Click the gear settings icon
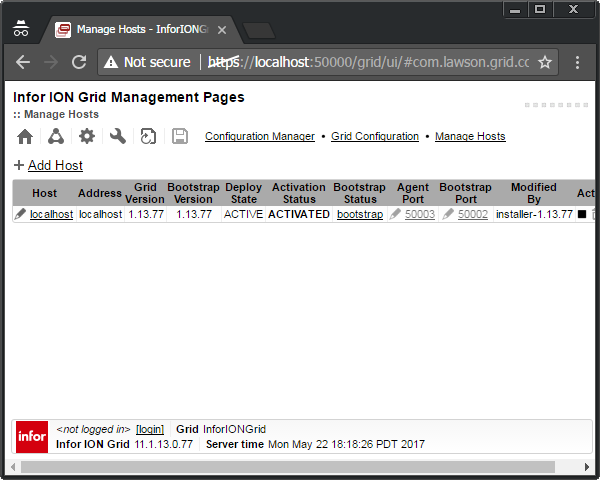The image size is (600, 480). tap(87, 137)
